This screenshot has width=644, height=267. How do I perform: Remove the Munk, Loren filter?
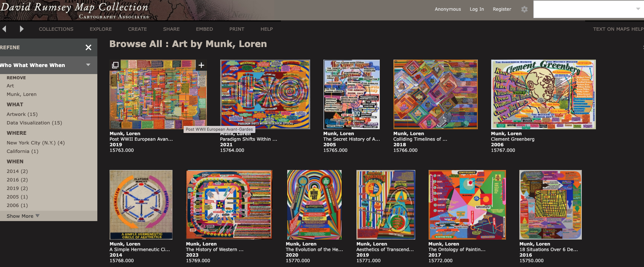21,94
